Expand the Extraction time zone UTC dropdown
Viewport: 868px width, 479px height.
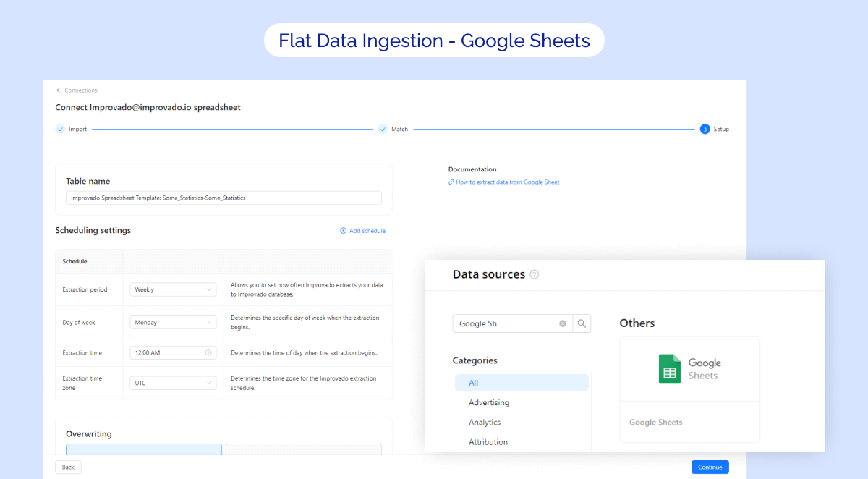pyautogui.click(x=174, y=383)
